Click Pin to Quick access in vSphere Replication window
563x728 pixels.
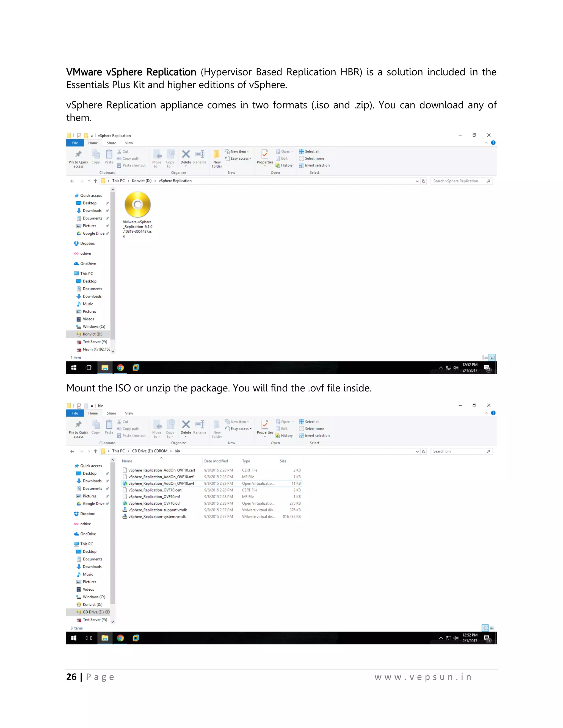[x=78, y=159]
